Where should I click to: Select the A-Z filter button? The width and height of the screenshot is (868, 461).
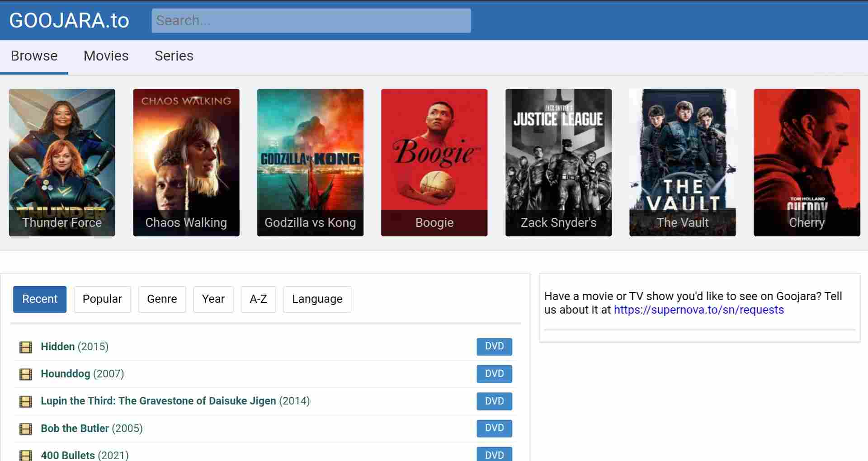click(259, 299)
